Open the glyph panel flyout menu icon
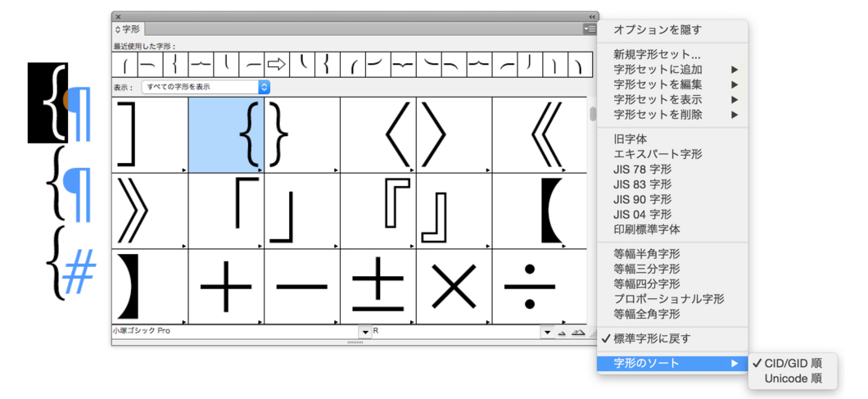Viewport: 868px width, 399px height. pos(590,29)
